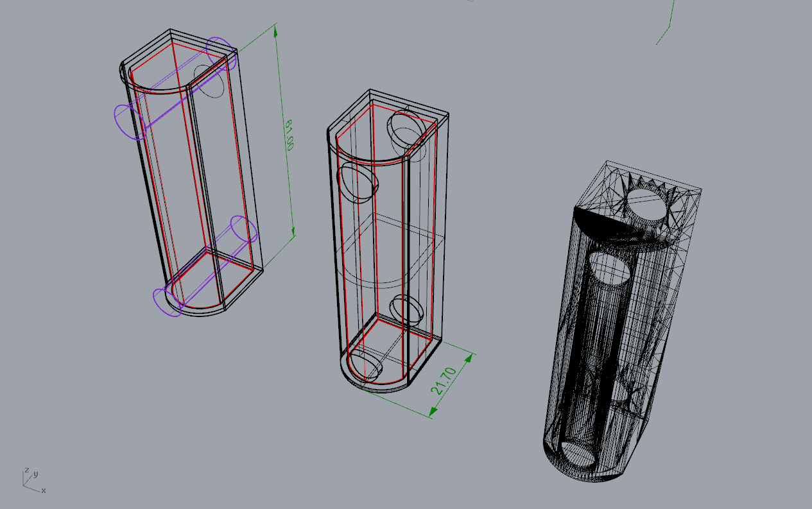Click the top elliptical hole on mesh model
The image size is (812, 509).
tap(646, 205)
